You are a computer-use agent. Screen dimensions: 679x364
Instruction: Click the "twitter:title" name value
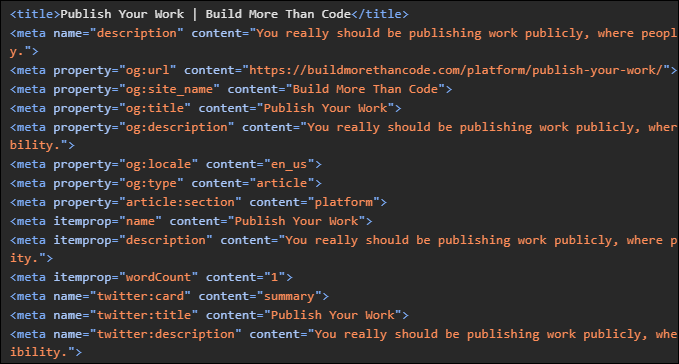(144, 315)
